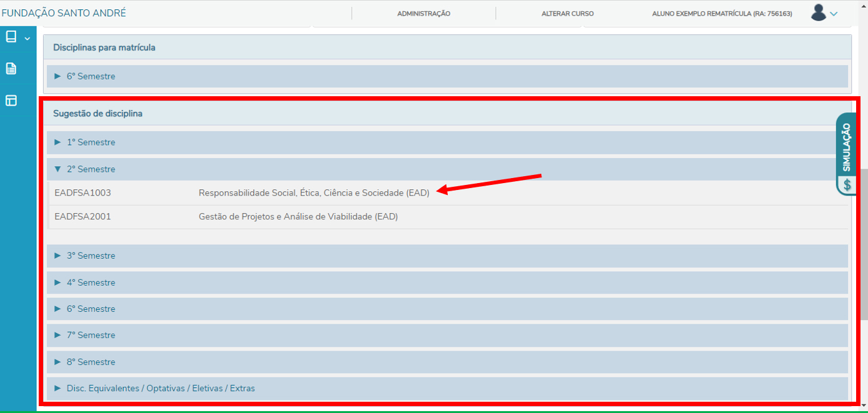
Task: Expand the 4° Semestre section
Action: click(x=91, y=282)
